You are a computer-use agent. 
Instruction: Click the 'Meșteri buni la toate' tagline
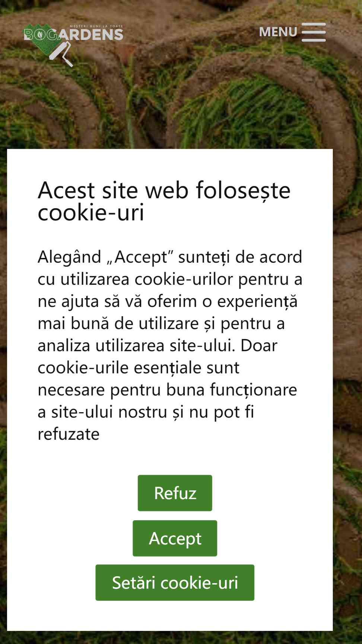tap(96, 26)
